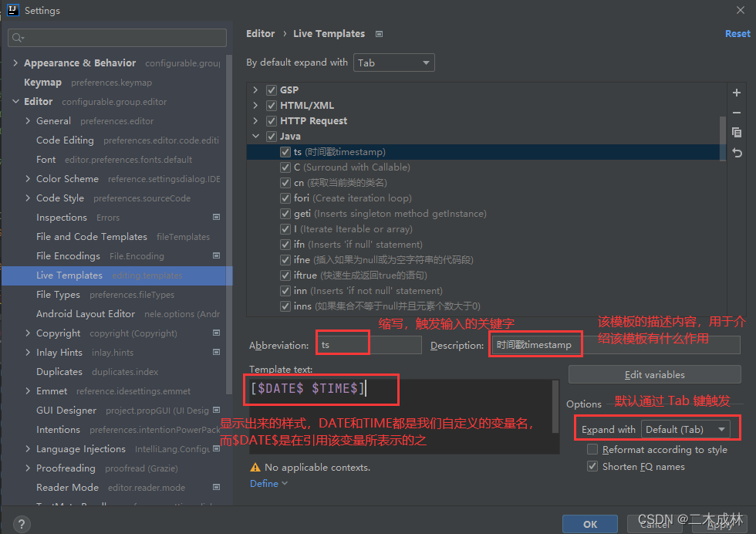Click the revert template undo icon

pyautogui.click(x=737, y=153)
